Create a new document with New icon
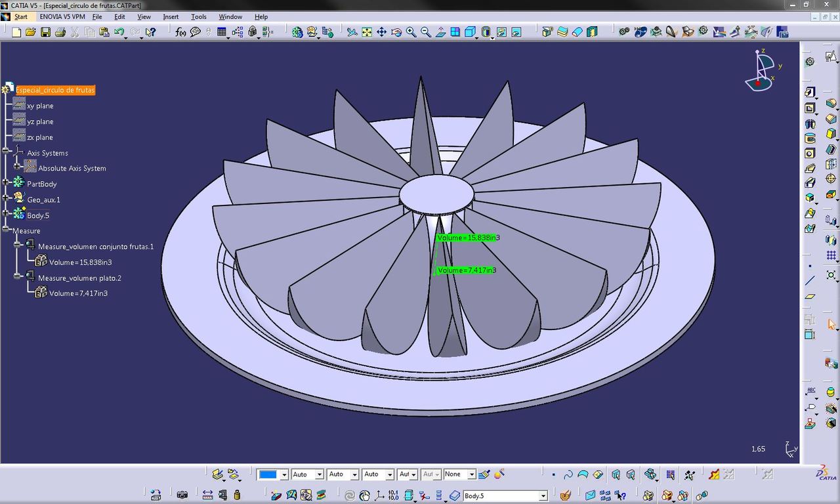840x504 pixels. (x=16, y=31)
